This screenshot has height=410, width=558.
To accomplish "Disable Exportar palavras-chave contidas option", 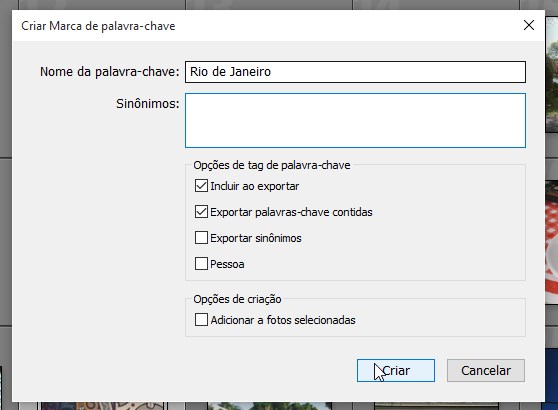I will 201,212.
